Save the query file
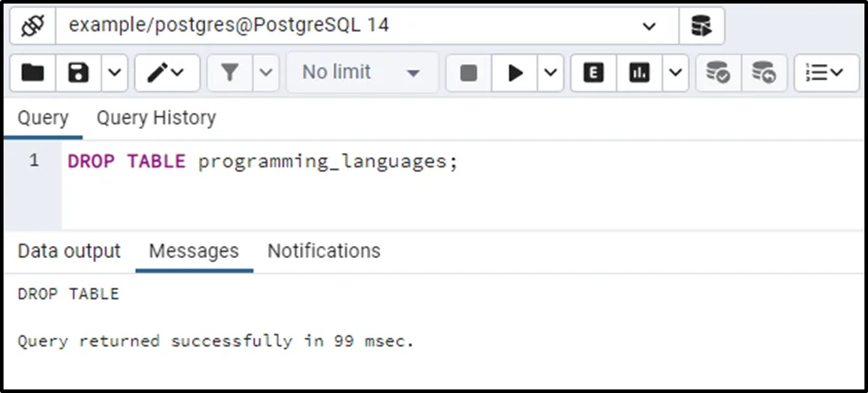This screenshot has width=868, height=393. (79, 73)
